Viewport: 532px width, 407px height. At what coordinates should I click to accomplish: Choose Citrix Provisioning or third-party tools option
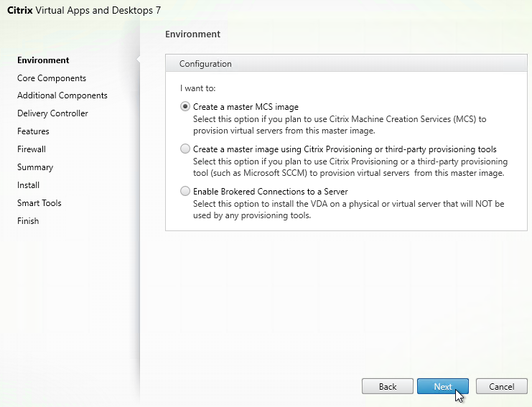tap(185, 149)
